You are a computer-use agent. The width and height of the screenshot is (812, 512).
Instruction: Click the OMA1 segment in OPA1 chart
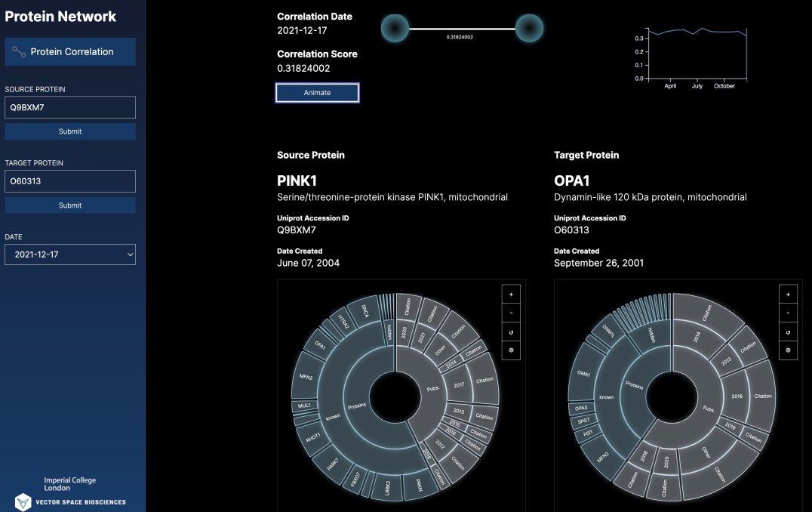pyautogui.click(x=582, y=372)
